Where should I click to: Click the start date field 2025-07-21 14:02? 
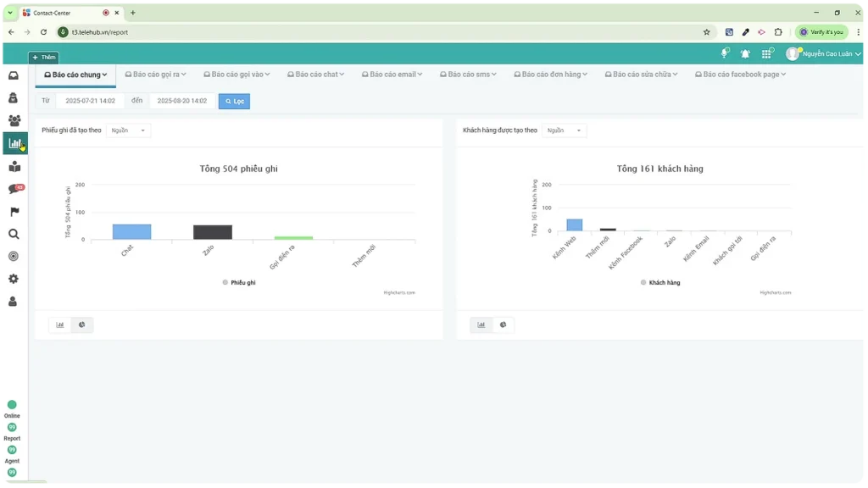click(x=89, y=101)
